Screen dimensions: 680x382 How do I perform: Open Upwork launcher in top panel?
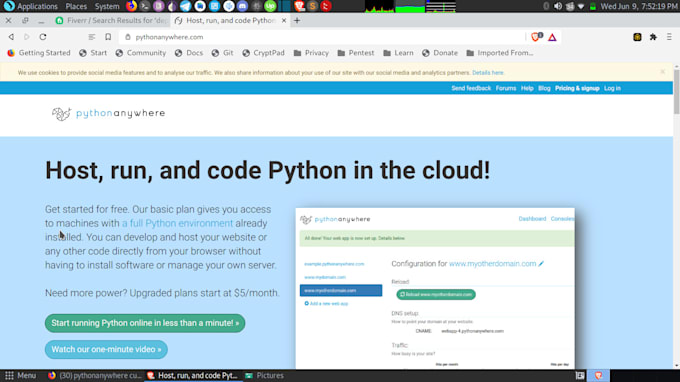[270, 6]
